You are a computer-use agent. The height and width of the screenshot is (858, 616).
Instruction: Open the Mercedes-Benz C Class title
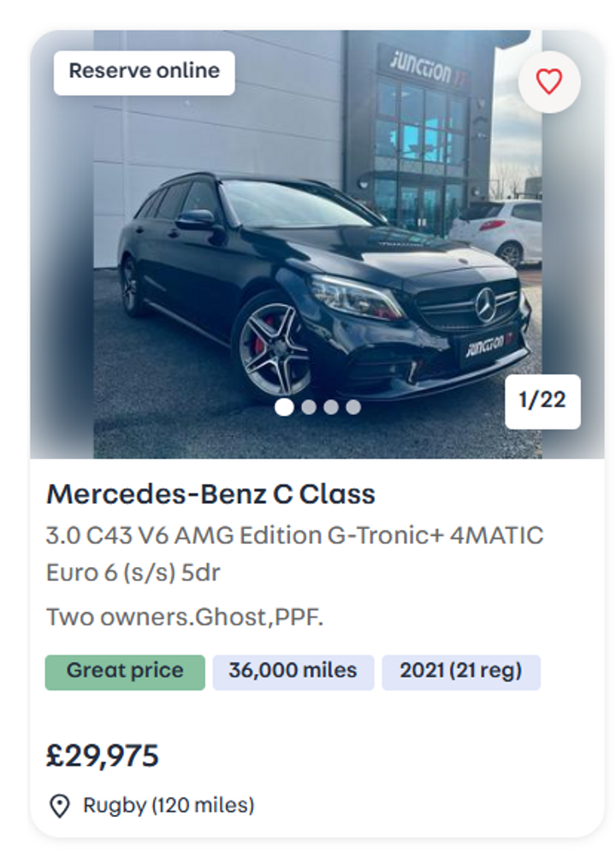pyautogui.click(x=210, y=494)
